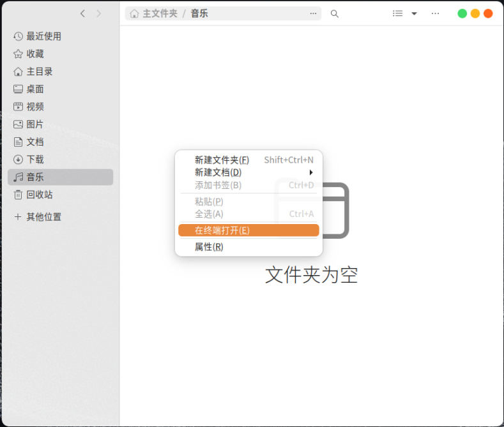This screenshot has height=427, width=504.
Task: Click the green window control button
Action: pyautogui.click(x=462, y=13)
